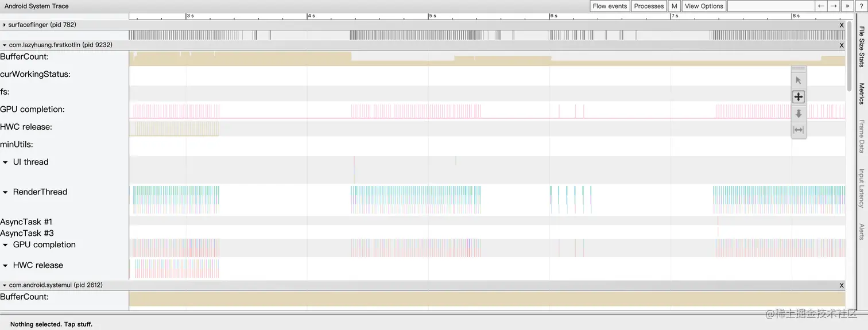Select the curWorkingStatus counter label
Viewport: 868px width, 330px height.
35,75
